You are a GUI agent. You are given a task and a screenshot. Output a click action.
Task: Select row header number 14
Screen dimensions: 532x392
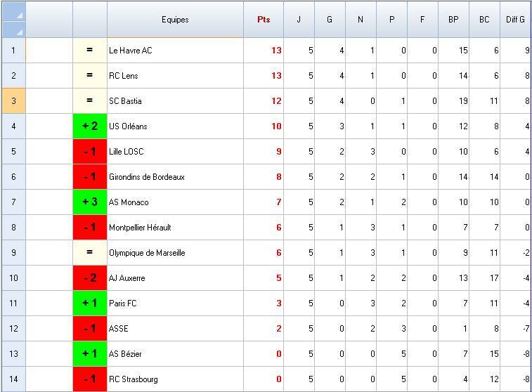13,379
